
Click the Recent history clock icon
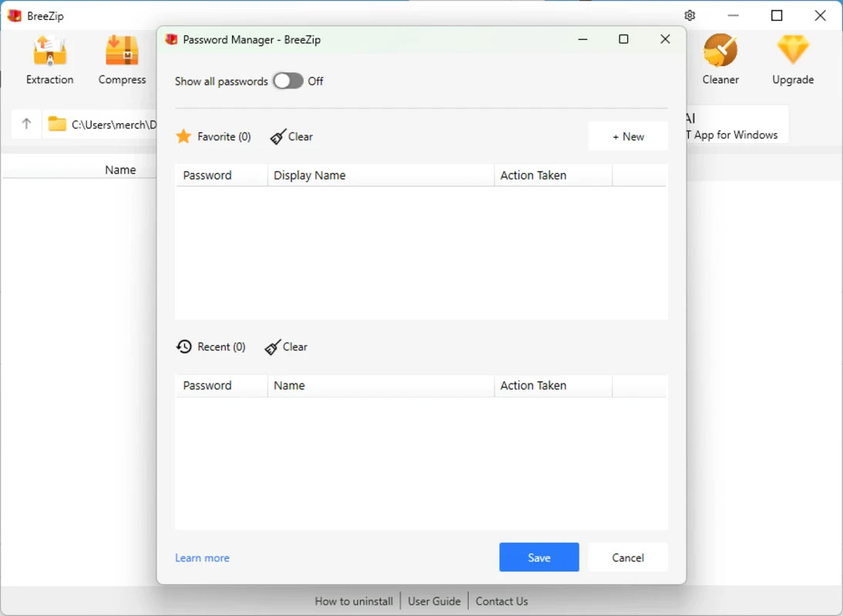(184, 347)
